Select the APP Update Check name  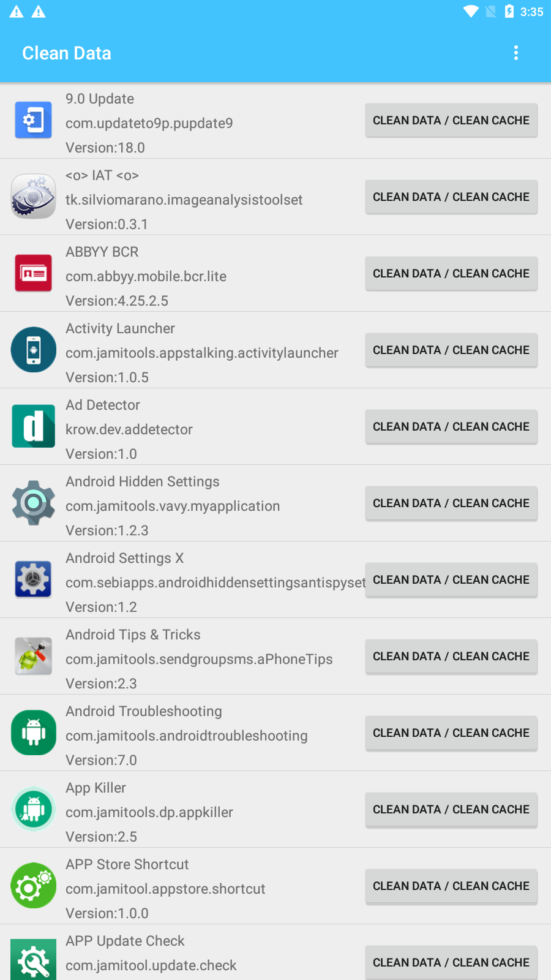pyautogui.click(x=126, y=941)
